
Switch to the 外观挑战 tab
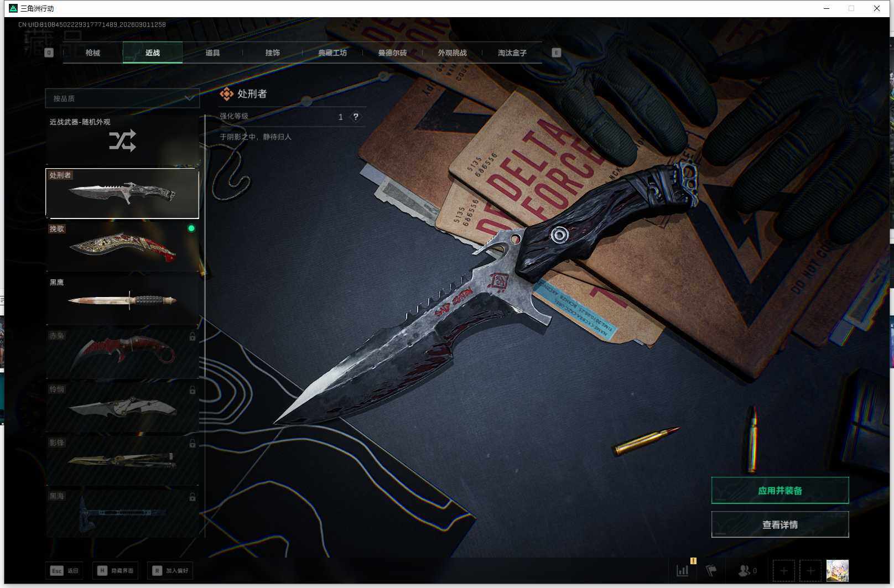452,53
